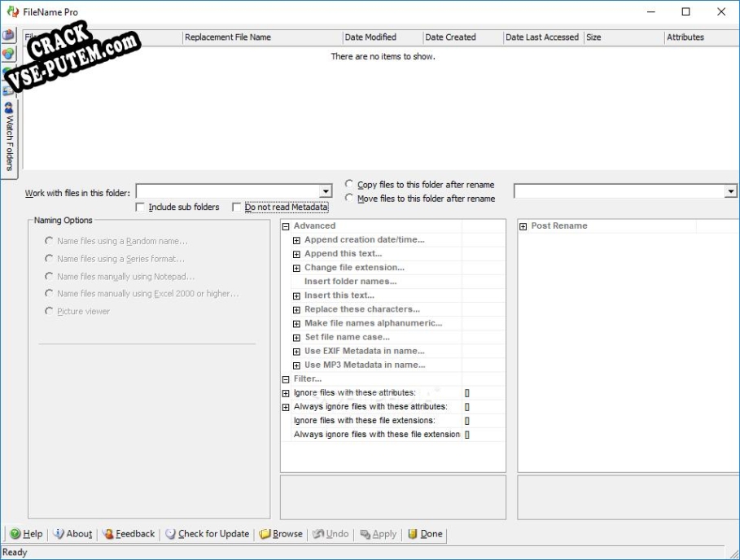Choose Name files manually using Notepad
Screen dimensions: 740x560
tap(49, 276)
